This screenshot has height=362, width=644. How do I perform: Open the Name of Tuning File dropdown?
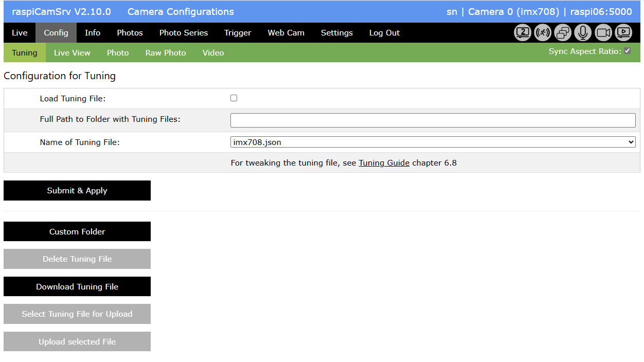[x=433, y=142]
